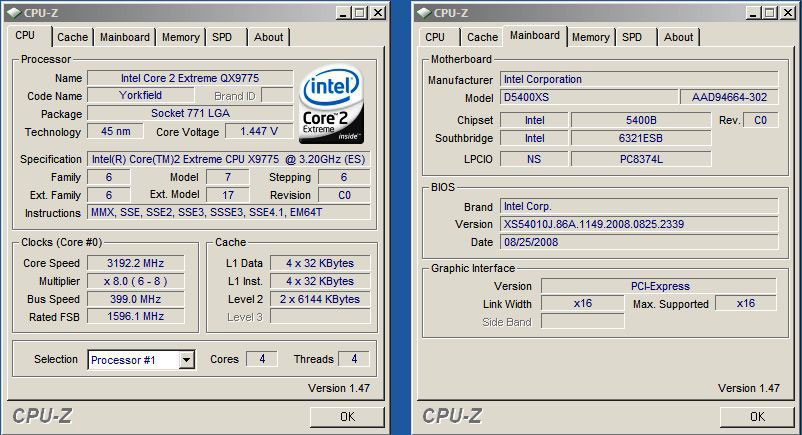Click the Socket 771 LGA package value
Viewport: 802px width, 435px height.
[x=190, y=113]
